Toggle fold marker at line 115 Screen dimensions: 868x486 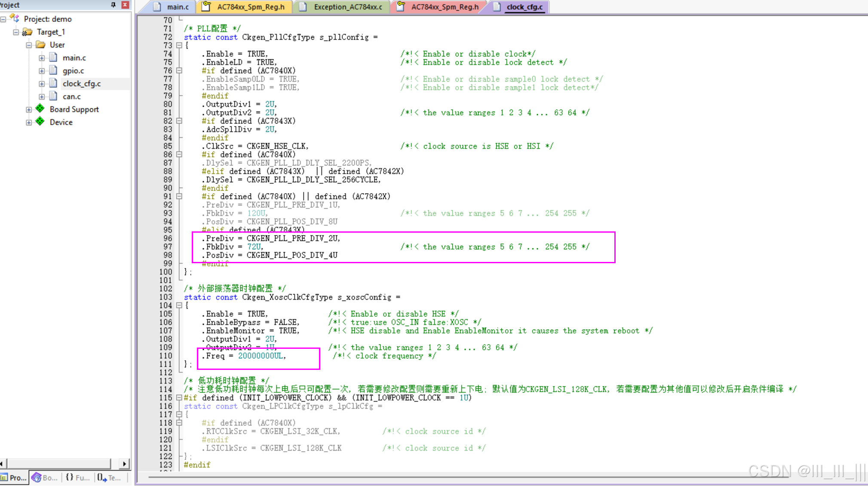coord(179,398)
